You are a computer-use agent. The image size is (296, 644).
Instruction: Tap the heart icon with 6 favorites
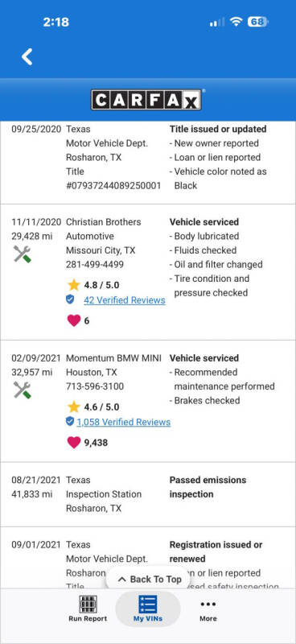pos(74,320)
